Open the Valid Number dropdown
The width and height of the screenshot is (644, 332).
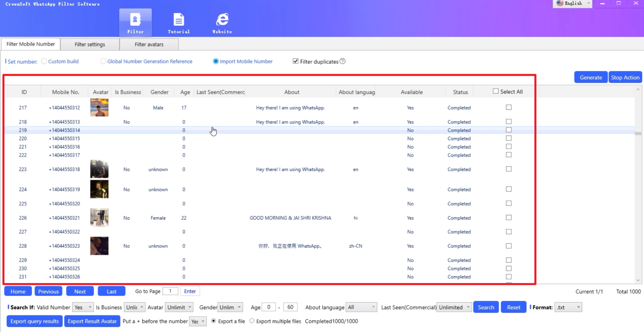click(x=83, y=307)
